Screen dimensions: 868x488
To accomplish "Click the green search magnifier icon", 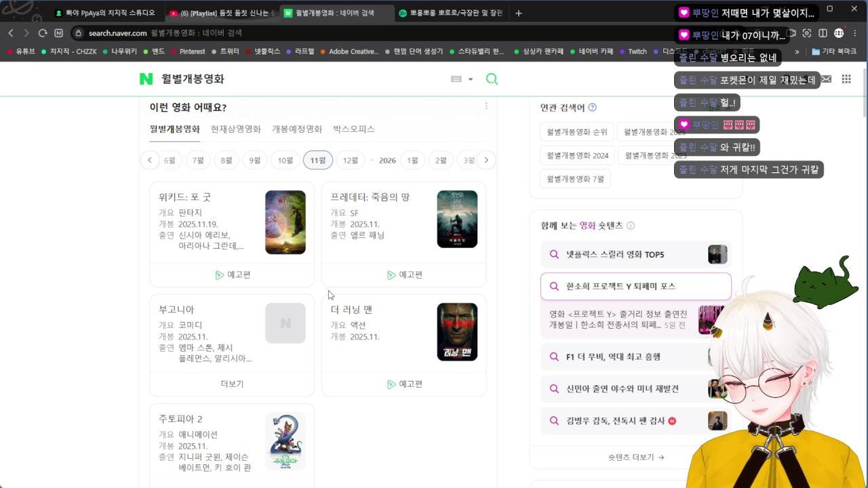I will coord(492,79).
